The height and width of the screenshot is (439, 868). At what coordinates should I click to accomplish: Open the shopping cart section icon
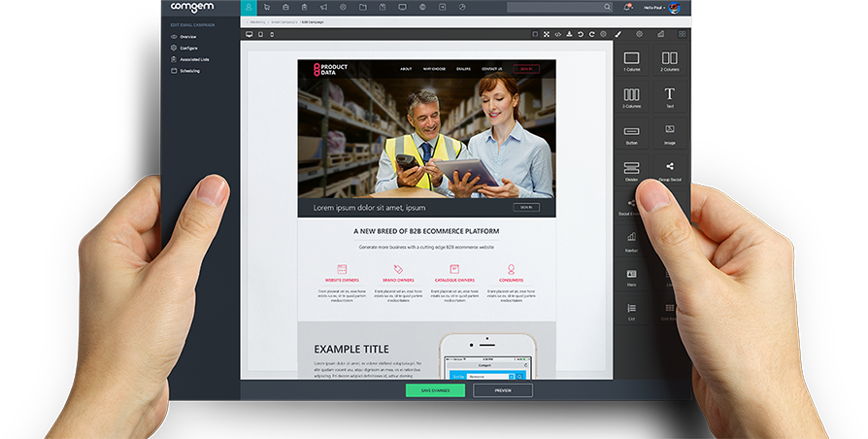(x=267, y=7)
